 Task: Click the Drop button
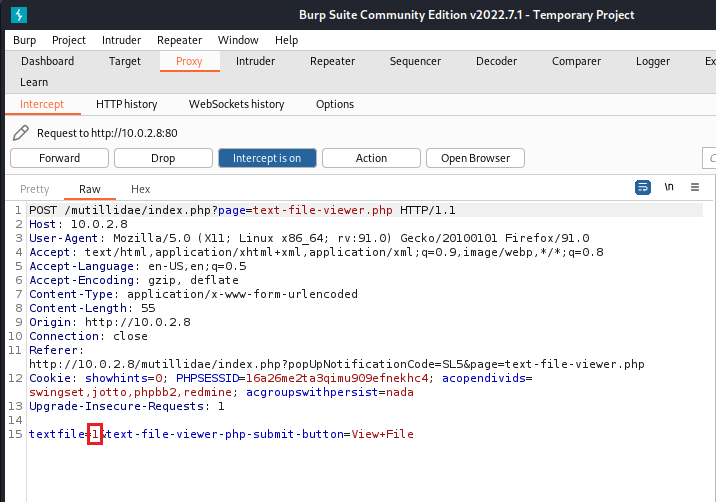coord(163,158)
